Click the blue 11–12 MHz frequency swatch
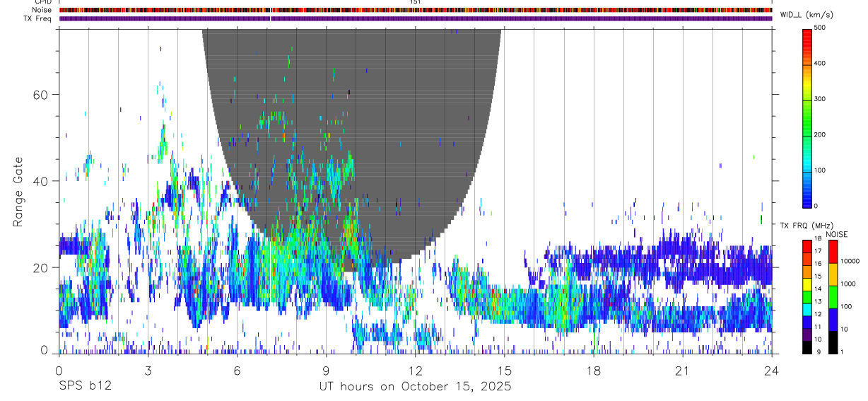Viewport: 868px width, 401px height. coord(807,322)
